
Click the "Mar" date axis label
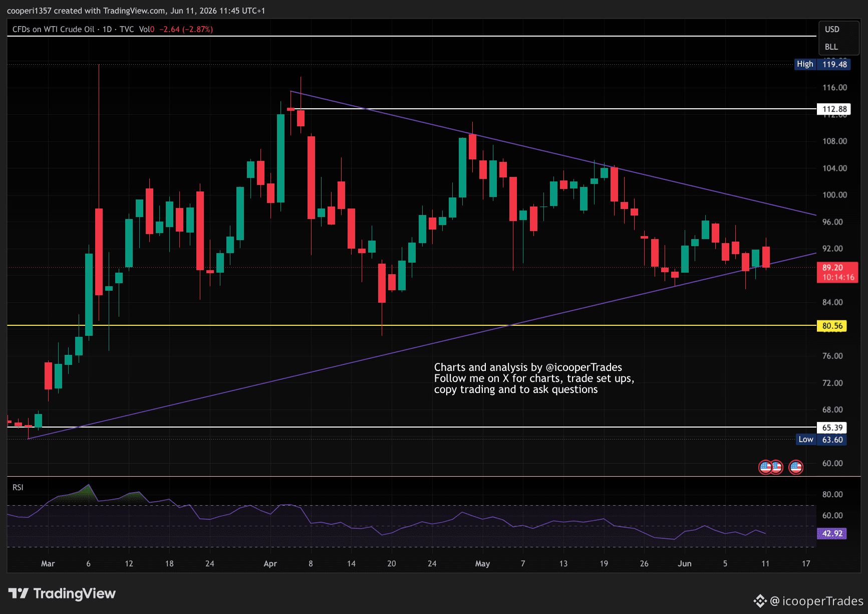[x=48, y=564]
